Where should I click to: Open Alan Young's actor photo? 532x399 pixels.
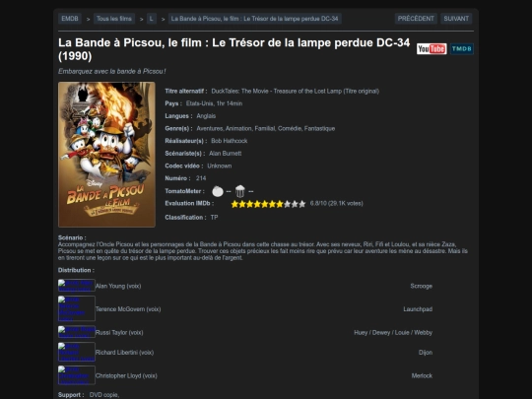tap(76, 286)
